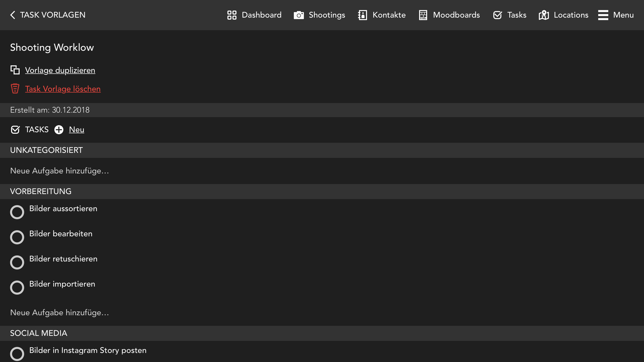Click Neu to add a new task
The image size is (644, 362).
tap(76, 130)
